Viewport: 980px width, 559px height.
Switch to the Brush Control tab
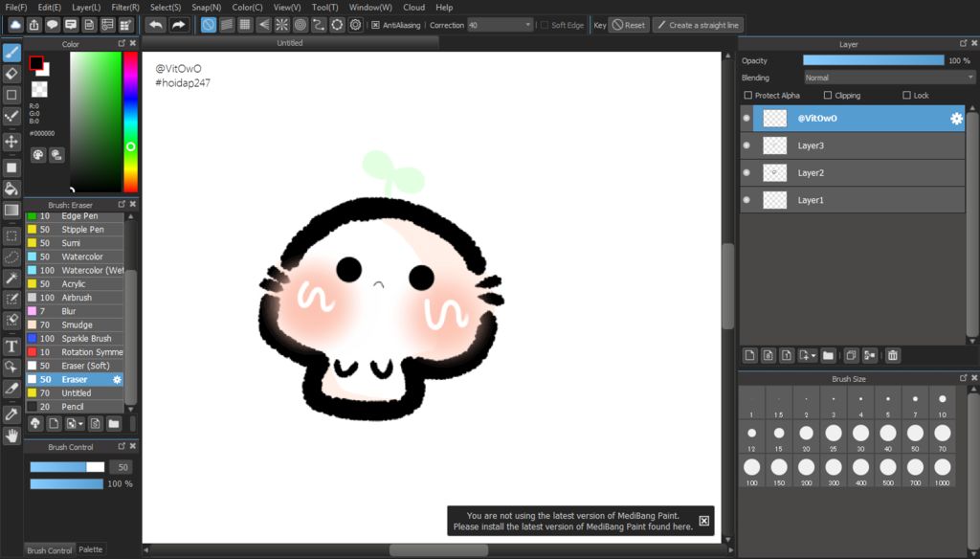[50, 550]
